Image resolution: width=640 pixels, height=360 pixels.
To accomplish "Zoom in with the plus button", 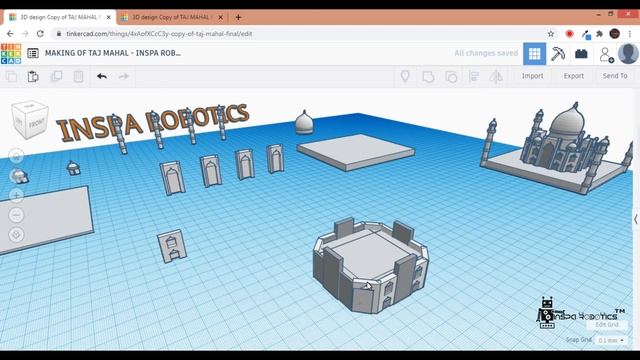I will pos(17,196).
